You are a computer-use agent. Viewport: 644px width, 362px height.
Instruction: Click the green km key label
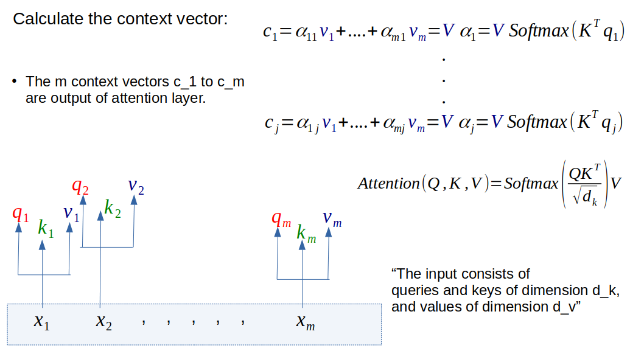306,232
